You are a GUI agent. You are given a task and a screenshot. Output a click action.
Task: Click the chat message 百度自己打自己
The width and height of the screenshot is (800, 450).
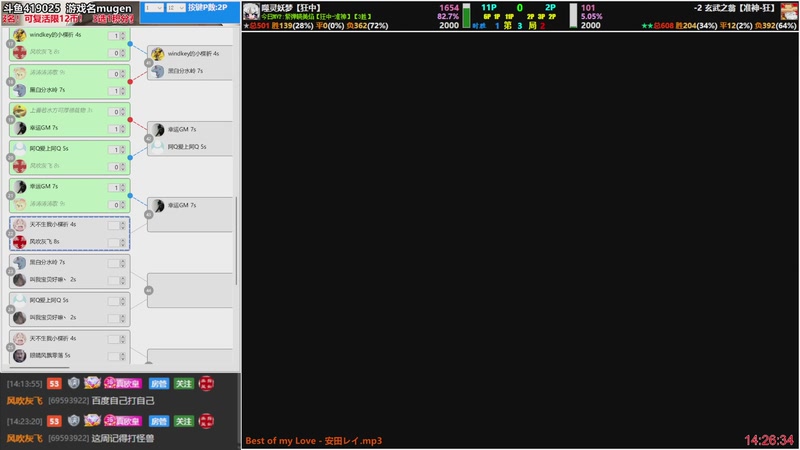click(123, 401)
